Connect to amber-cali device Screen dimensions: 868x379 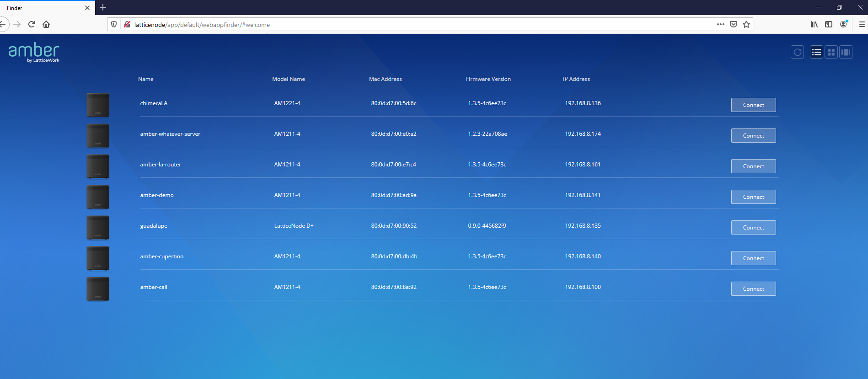pos(753,289)
